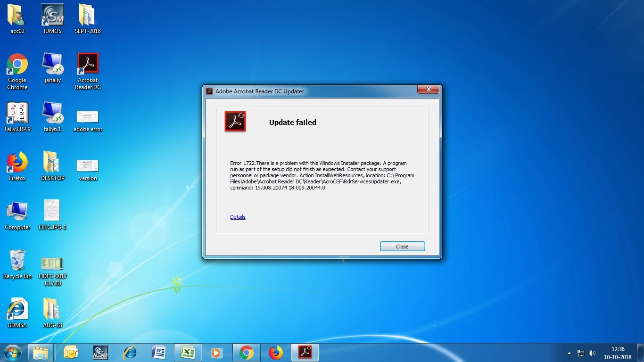Click the Show Desktop button
Screen dimensions: 644x362
click(x=640, y=353)
